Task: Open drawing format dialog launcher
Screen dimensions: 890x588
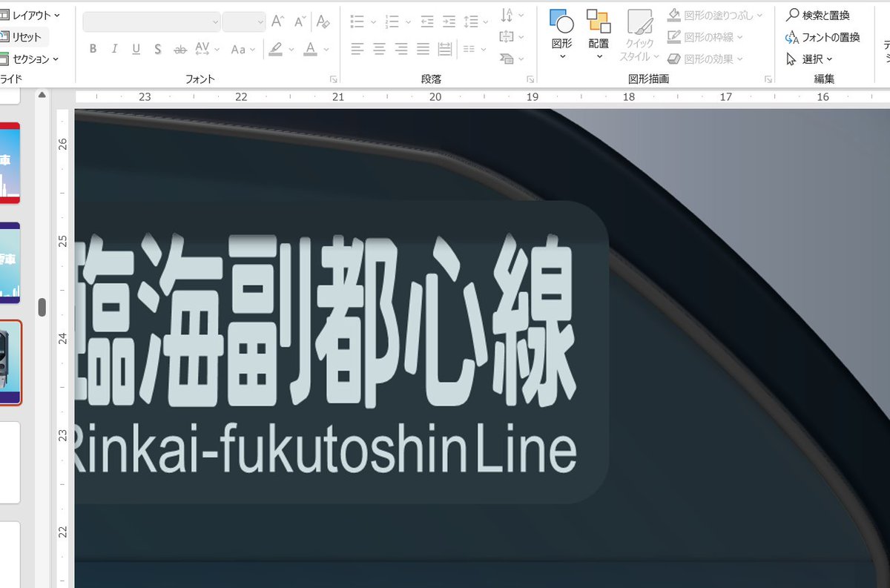Action: tap(768, 79)
